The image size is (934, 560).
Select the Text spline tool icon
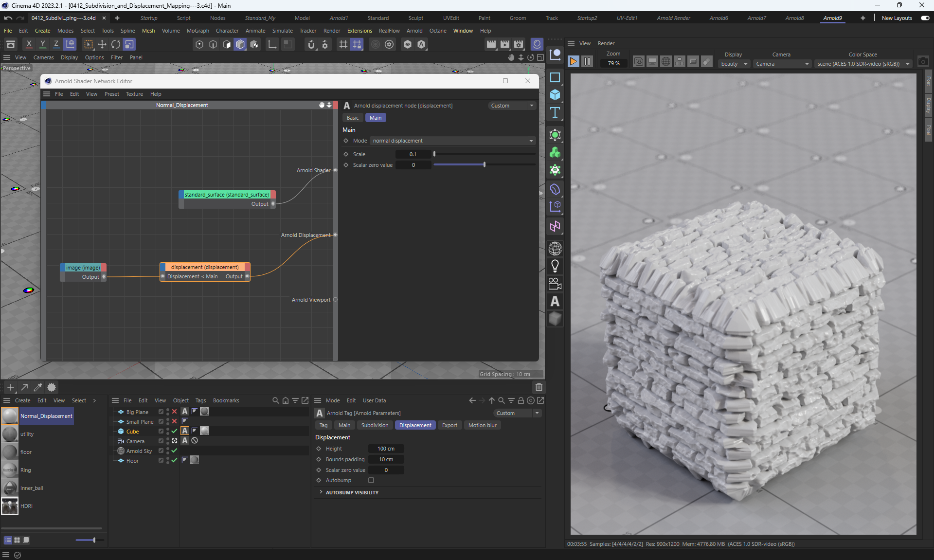tap(555, 113)
